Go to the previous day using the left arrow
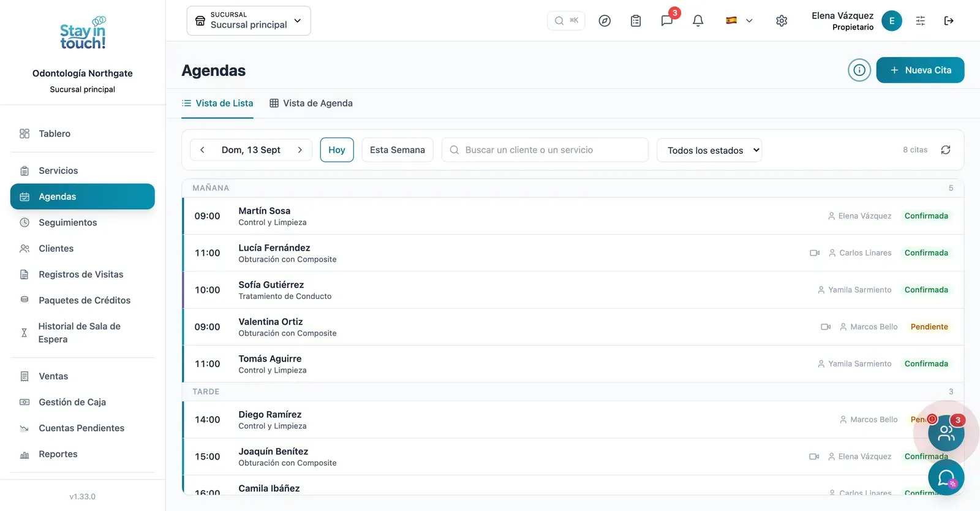 [202, 150]
